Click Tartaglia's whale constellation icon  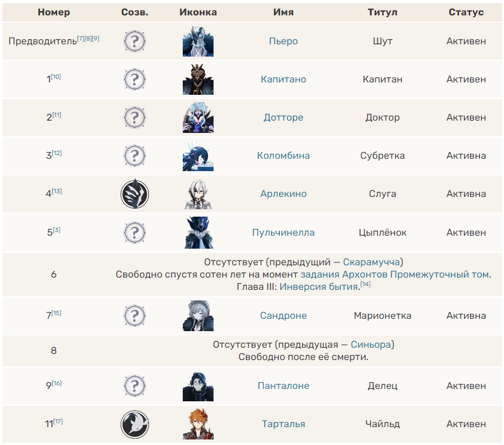[x=135, y=424]
